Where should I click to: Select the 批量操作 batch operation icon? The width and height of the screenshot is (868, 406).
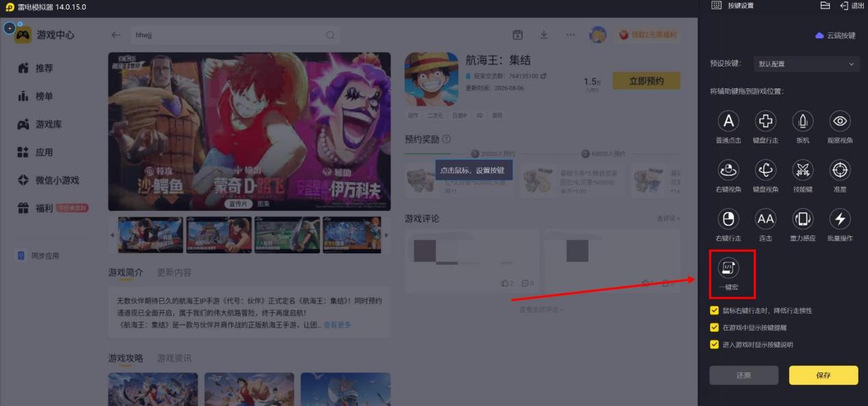(840, 219)
